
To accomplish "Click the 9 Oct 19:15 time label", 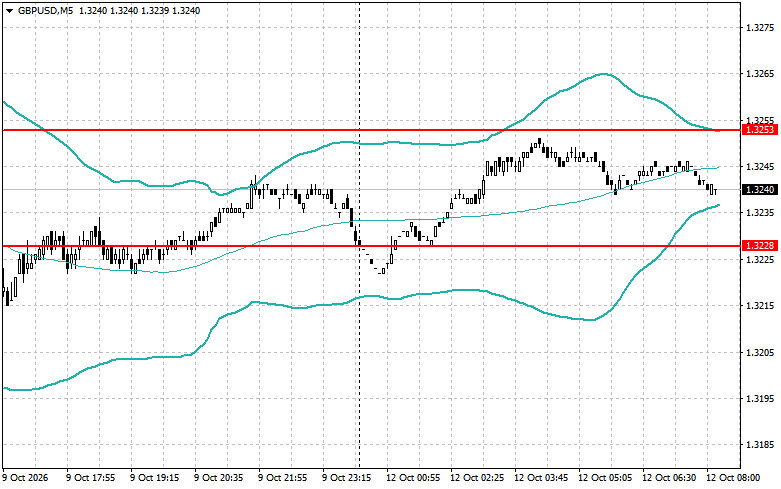I will pos(154,478).
